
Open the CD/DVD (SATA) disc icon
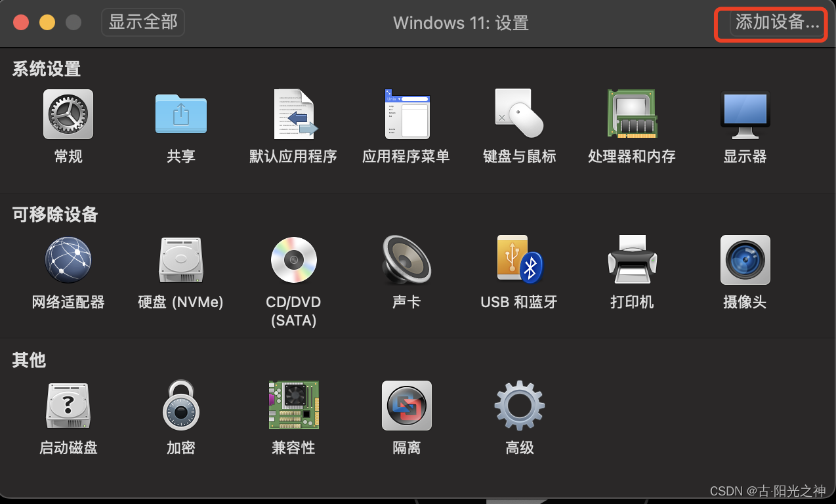[293, 260]
